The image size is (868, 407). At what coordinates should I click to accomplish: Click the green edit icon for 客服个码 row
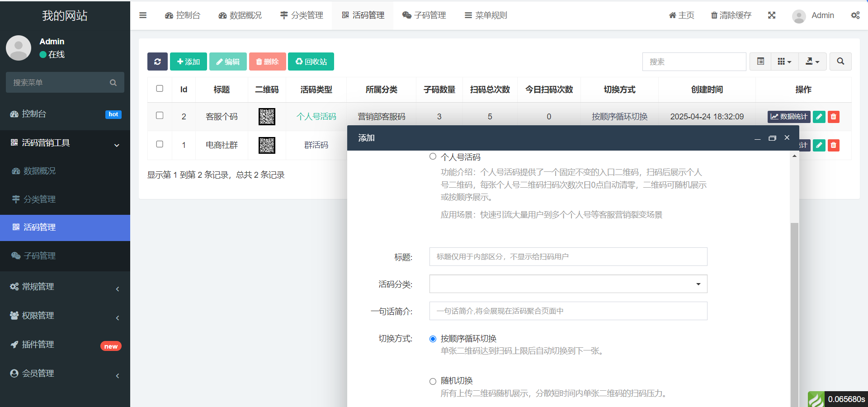tap(819, 117)
